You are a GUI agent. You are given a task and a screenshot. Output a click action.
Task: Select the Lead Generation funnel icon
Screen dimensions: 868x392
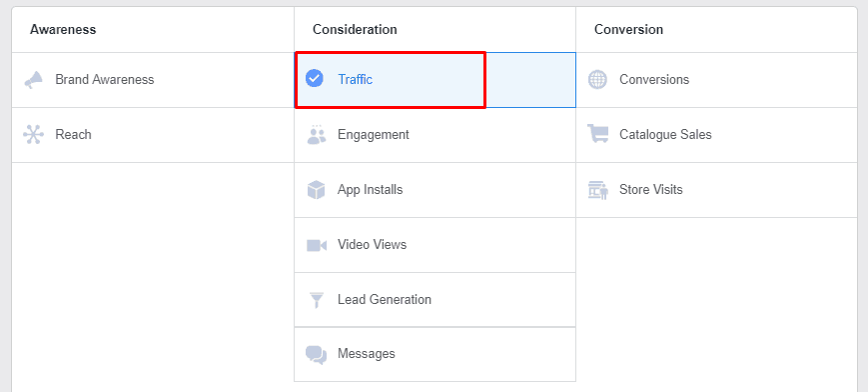click(x=317, y=300)
